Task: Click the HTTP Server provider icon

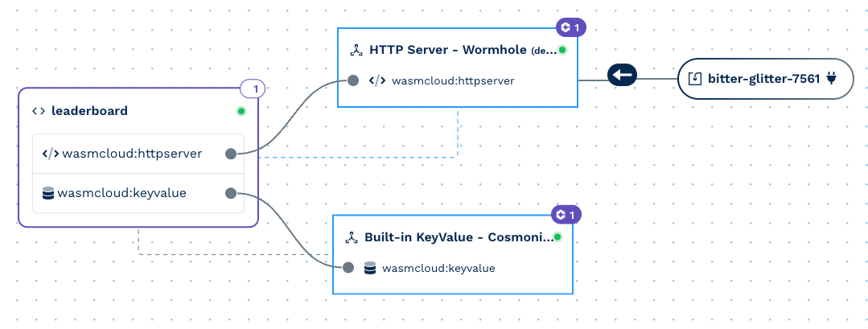Action: click(x=356, y=50)
